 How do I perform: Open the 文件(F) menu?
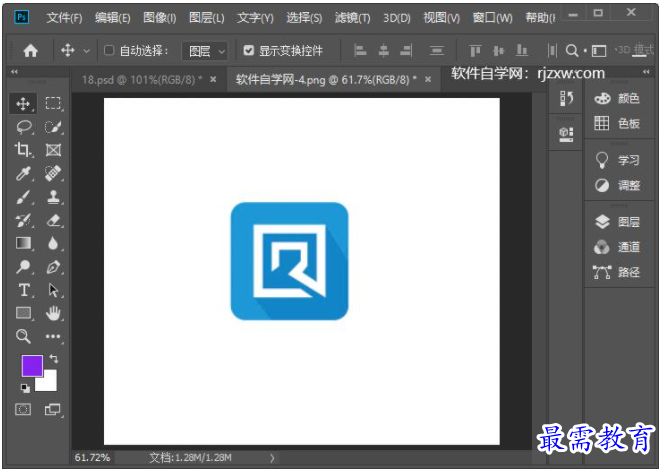[x=64, y=18]
